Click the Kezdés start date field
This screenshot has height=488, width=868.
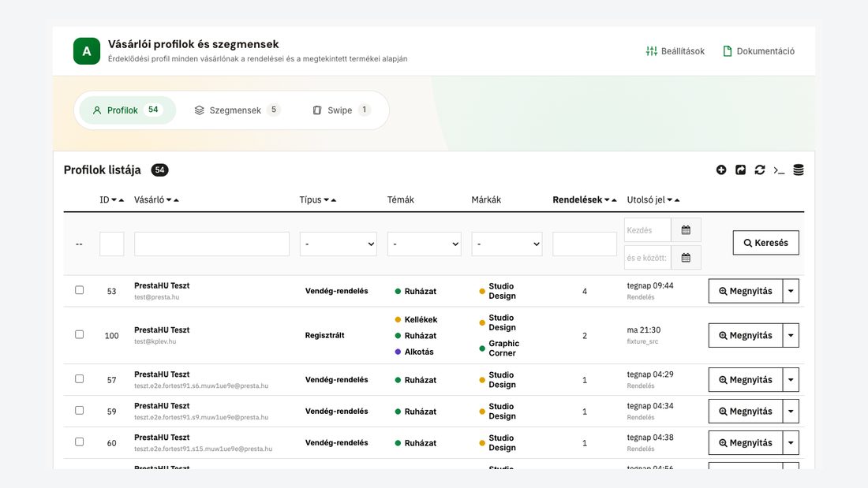click(648, 230)
